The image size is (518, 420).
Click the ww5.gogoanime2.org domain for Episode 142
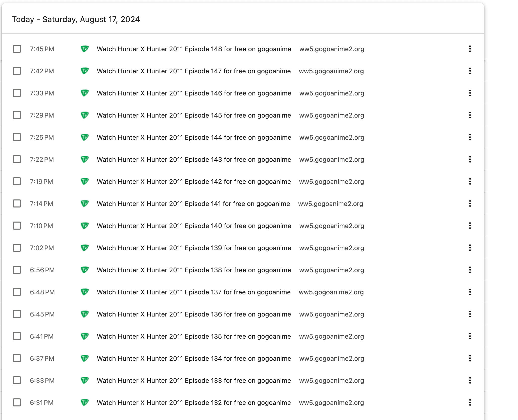pos(331,182)
